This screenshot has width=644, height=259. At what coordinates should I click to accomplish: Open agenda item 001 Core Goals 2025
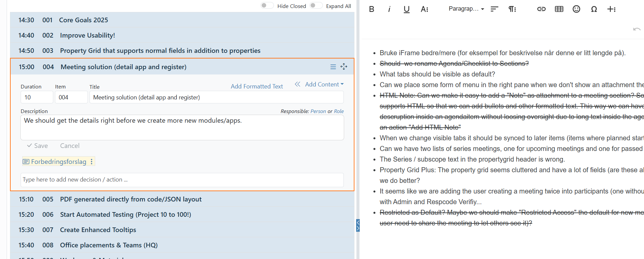coord(182,20)
